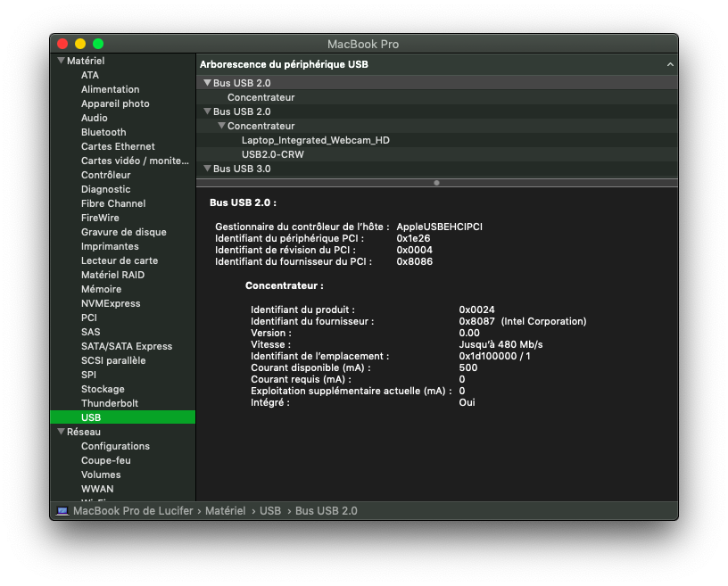Collapse the Bus USB 3.0 triangle
The width and height of the screenshot is (728, 586).
207,169
